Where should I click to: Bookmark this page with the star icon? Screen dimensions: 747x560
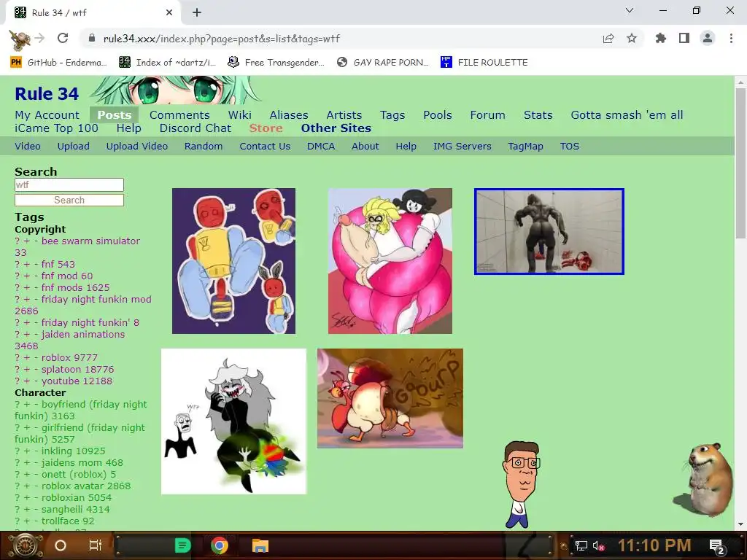632,39
